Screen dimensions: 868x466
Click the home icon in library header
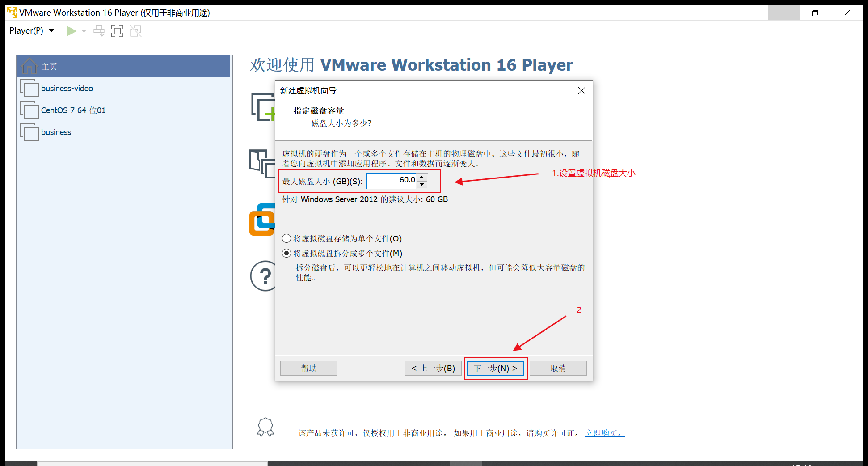click(29, 66)
